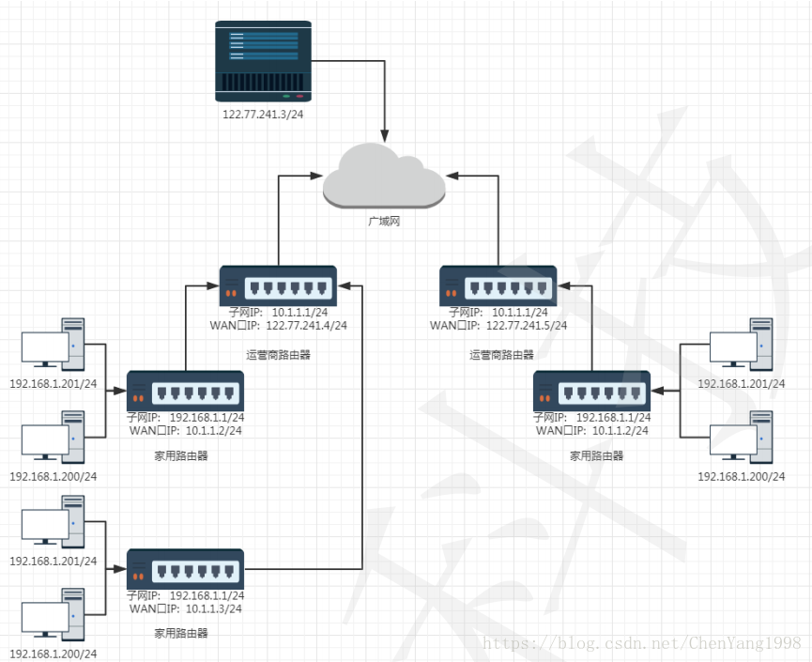Image resolution: width=812 pixels, height=662 pixels.
Task: Pick home router 10.1.1.2 uplinked to 122.77.241.4 router
Action: click(185, 391)
